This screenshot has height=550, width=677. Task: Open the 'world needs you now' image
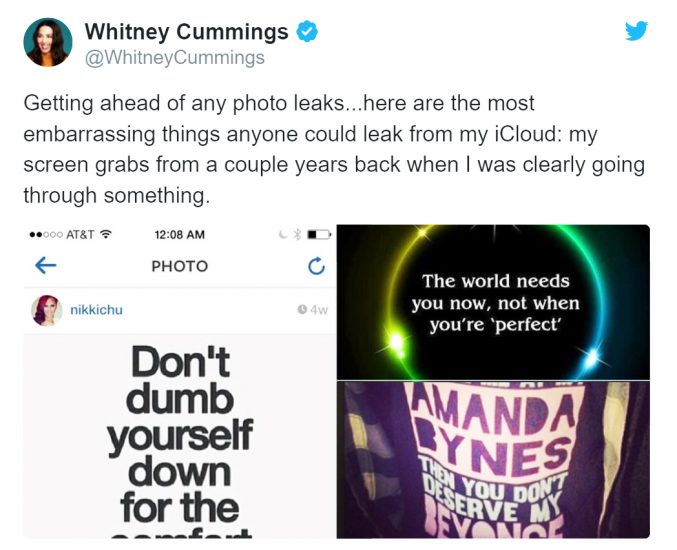(493, 302)
